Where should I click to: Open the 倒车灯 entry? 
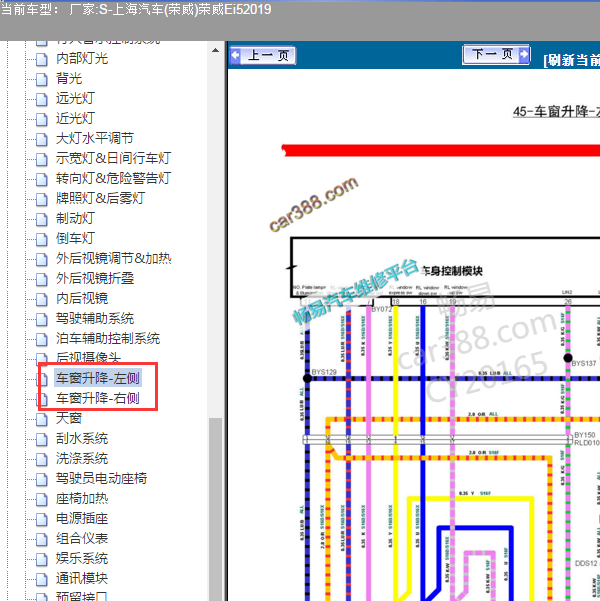[x=75, y=238]
